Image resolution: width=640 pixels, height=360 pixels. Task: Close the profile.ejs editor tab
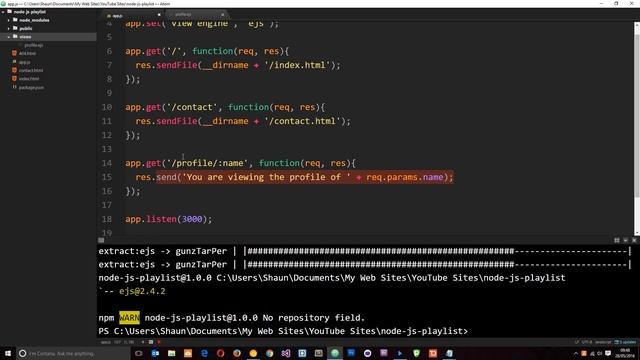[x=222, y=15]
